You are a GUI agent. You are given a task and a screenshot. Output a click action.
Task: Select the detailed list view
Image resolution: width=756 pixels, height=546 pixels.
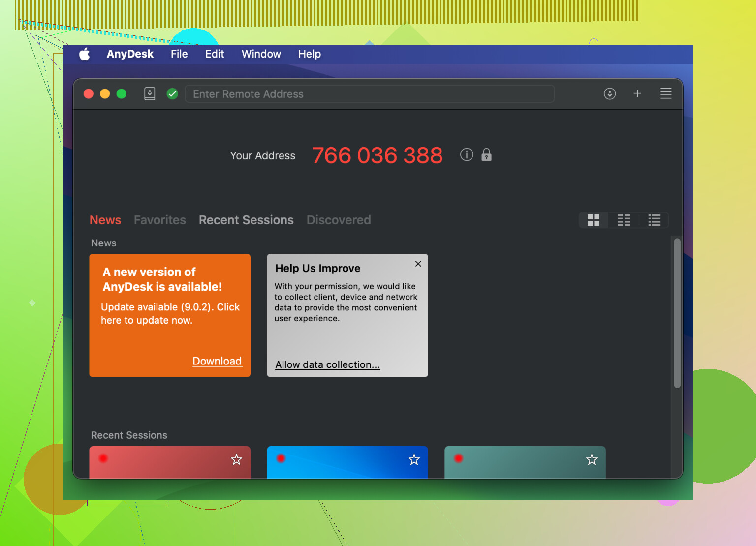(654, 220)
